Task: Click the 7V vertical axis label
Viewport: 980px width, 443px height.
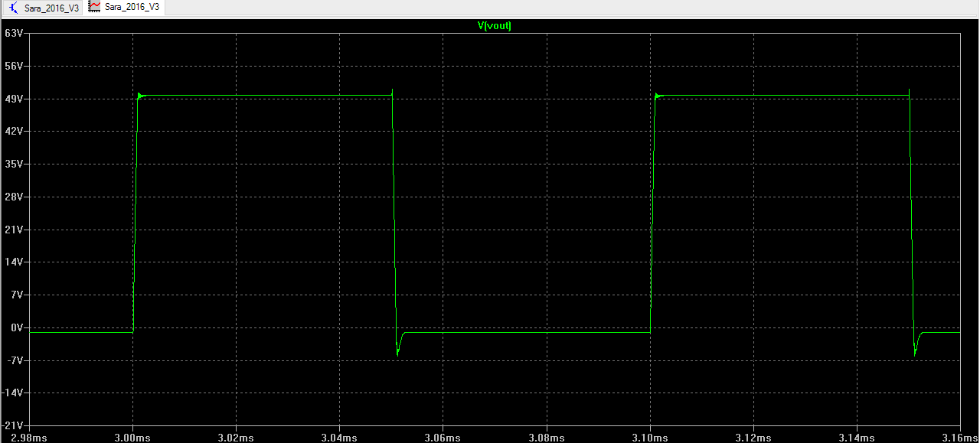Action: coord(18,295)
